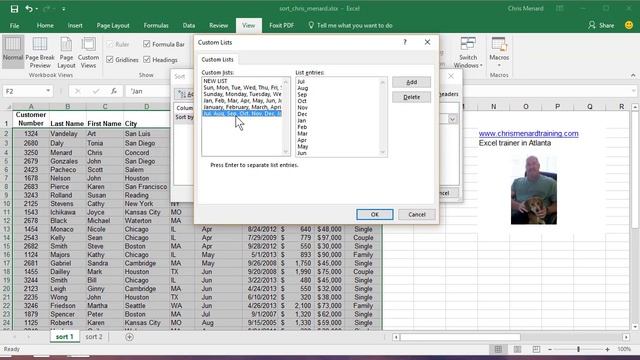Click the trainer photo with dog
The height and width of the screenshot is (360, 640).
[533, 190]
